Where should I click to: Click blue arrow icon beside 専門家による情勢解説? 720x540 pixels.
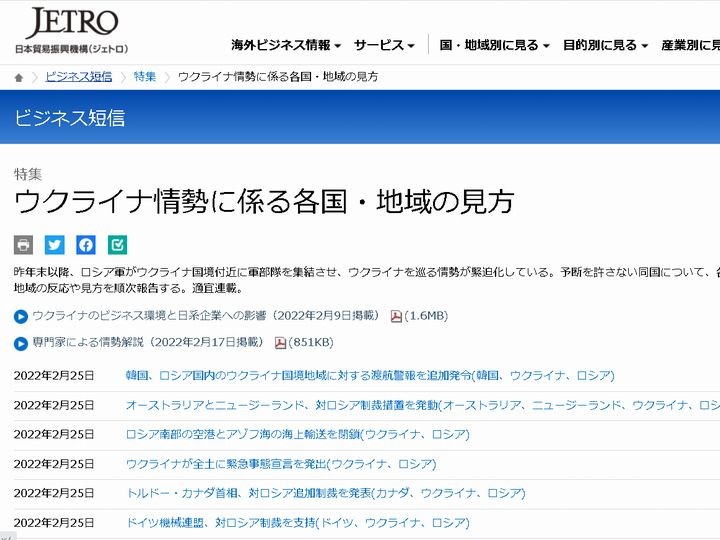[21, 343]
